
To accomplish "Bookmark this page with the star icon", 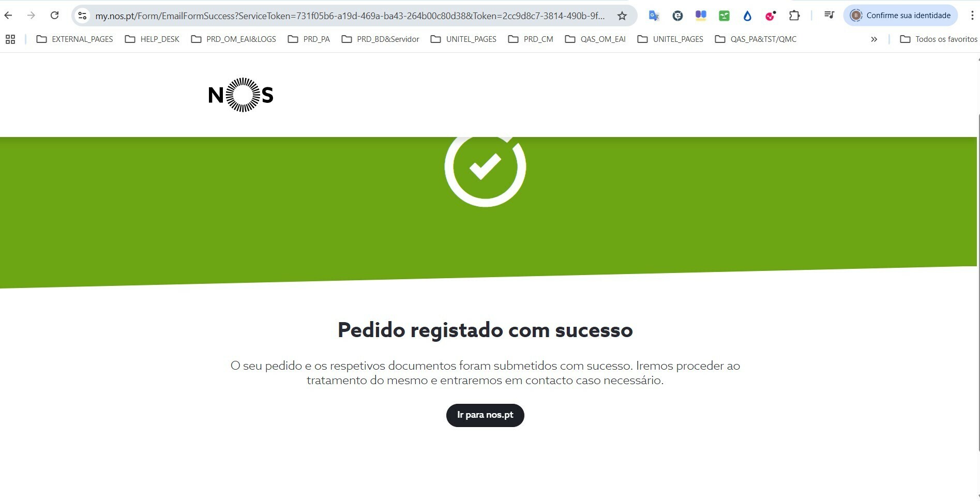I will point(622,16).
